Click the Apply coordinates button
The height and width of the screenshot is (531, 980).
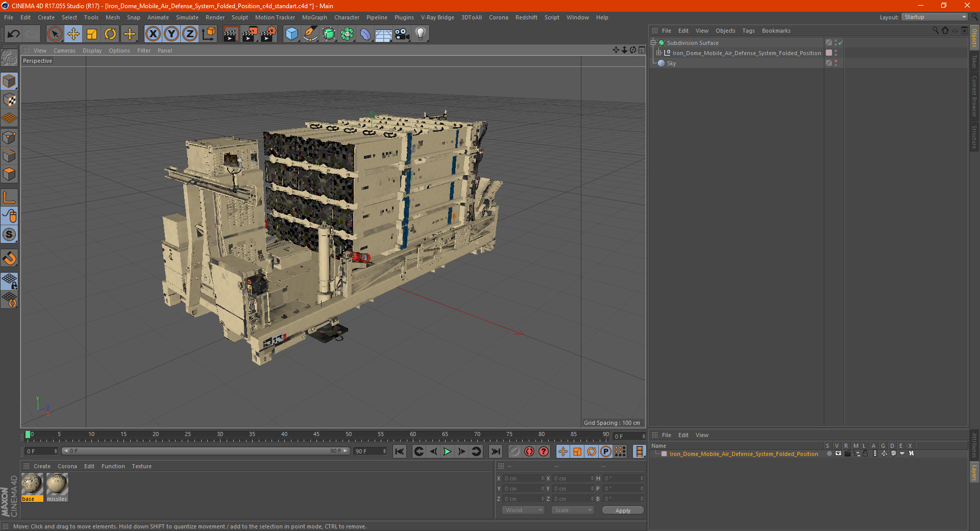point(623,510)
